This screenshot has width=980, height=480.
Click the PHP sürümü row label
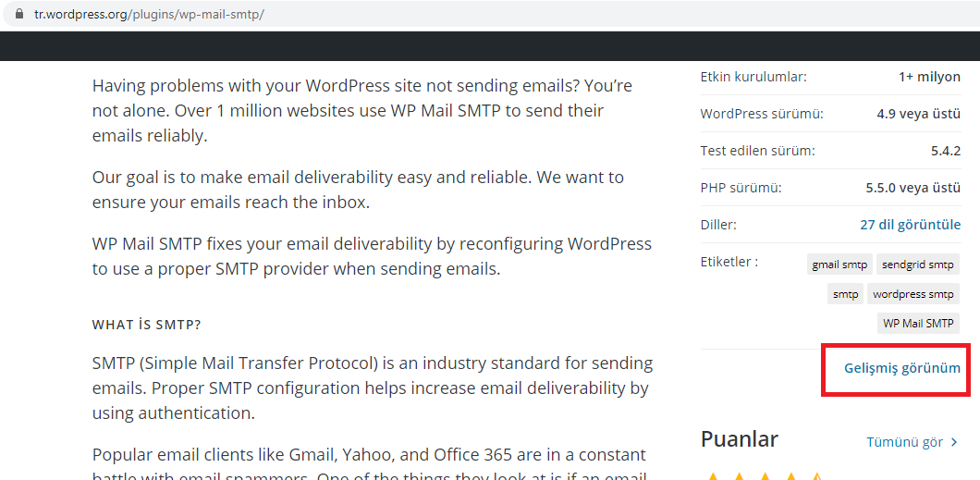pos(741,188)
